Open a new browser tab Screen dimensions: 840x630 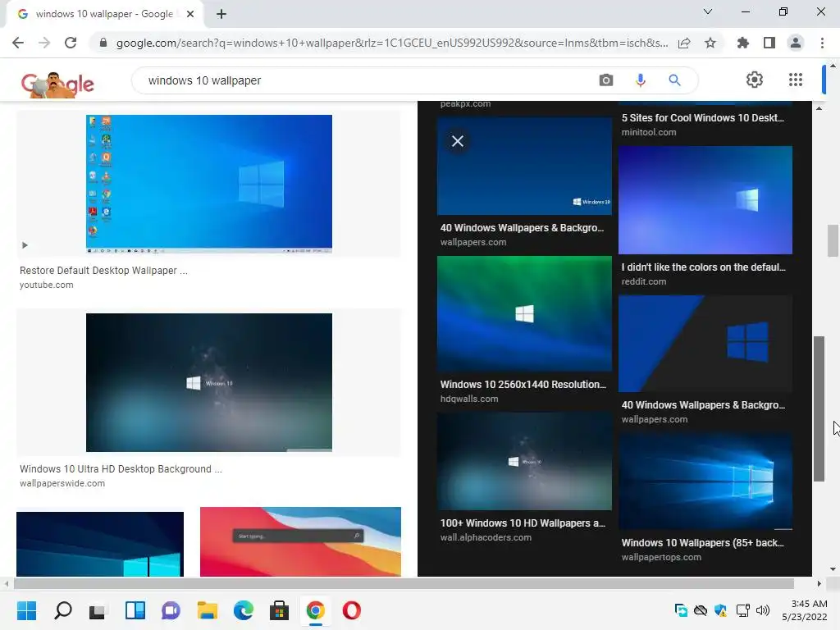pyautogui.click(x=221, y=14)
